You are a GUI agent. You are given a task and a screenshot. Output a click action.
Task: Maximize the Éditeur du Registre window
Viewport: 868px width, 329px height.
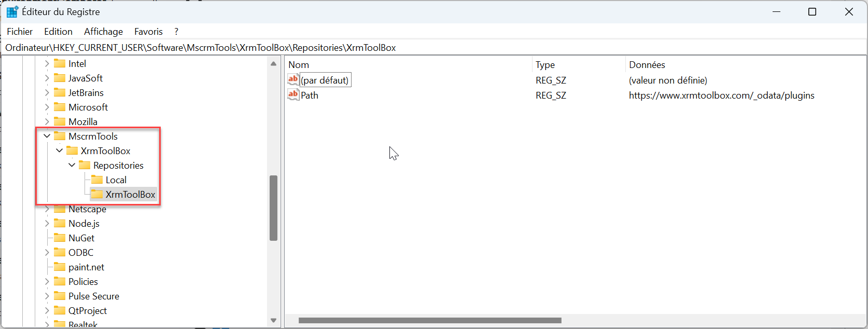[x=812, y=11]
